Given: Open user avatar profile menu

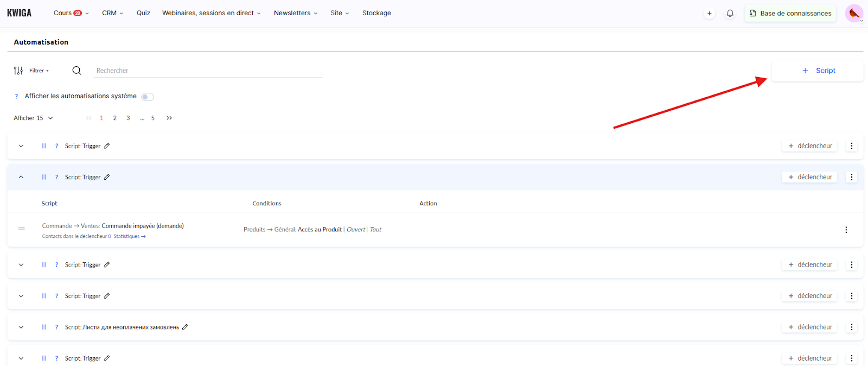Looking at the screenshot, I should (854, 13).
